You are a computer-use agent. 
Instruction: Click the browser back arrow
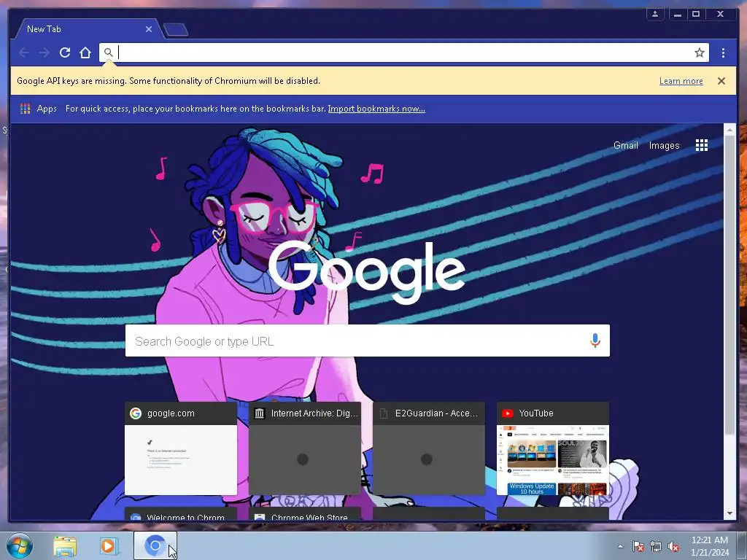coord(24,52)
